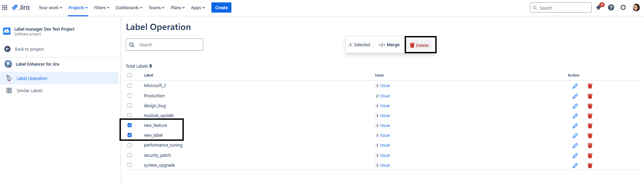Edit the security_patch label with the pencil icon
The image size is (644, 184).
tap(575, 156)
